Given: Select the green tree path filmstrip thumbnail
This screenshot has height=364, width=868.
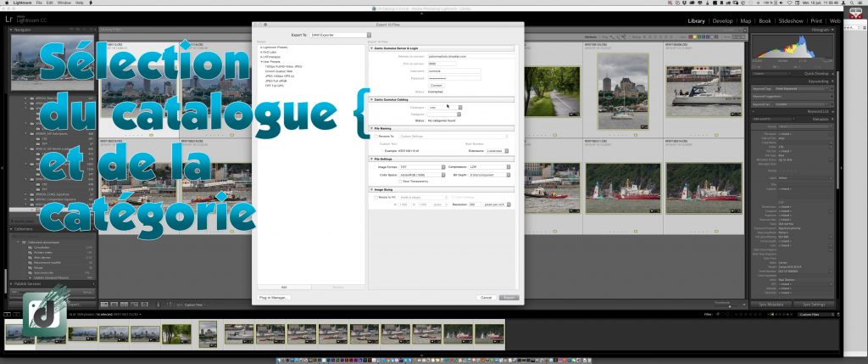Looking at the screenshot, I should [x=176, y=334].
